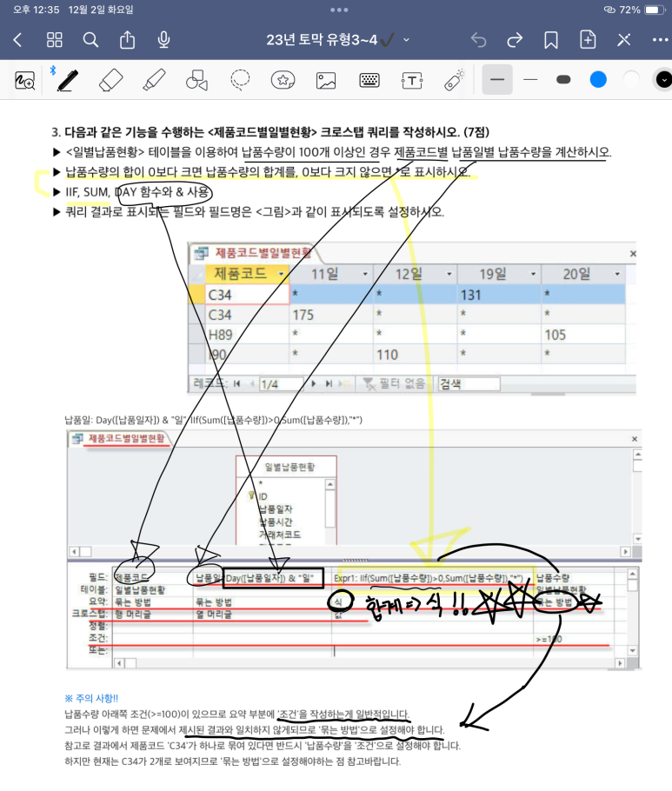The width and height of the screenshot is (672, 791).
Task: Choose the rounded medium stroke
Action: point(563,80)
